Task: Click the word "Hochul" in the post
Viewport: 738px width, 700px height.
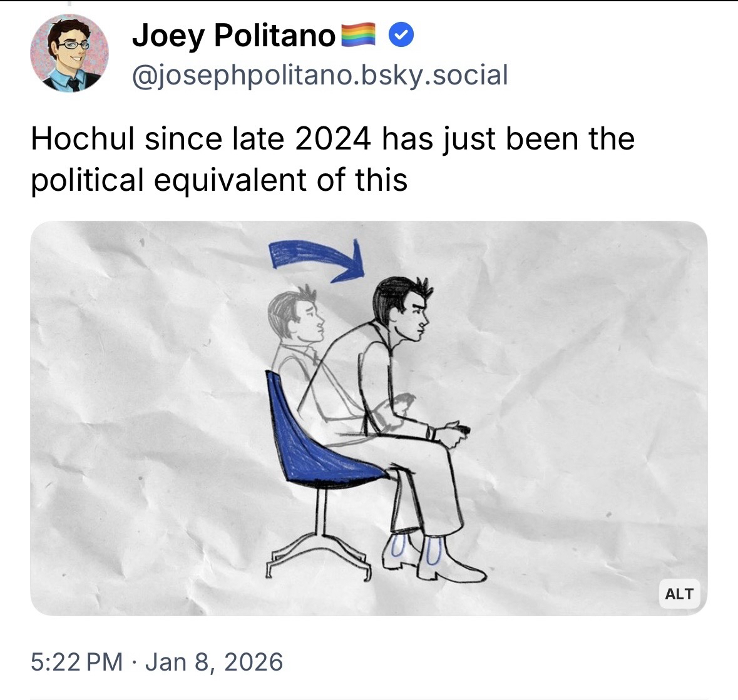Action: tap(83, 139)
